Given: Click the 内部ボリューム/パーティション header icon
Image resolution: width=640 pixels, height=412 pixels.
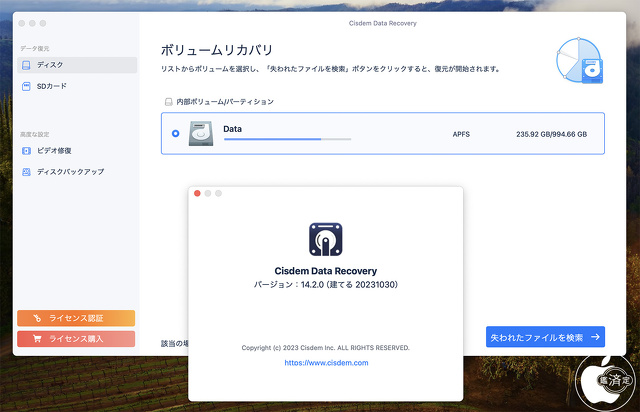Looking at the screenshot, I should click(x=169, y=102).
